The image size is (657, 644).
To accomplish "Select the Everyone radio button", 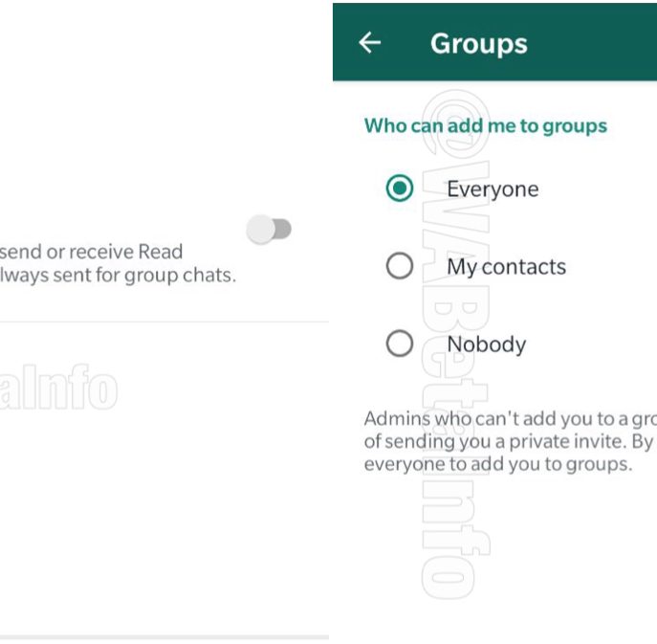I will pyautogui.click(x=400, y=189).
